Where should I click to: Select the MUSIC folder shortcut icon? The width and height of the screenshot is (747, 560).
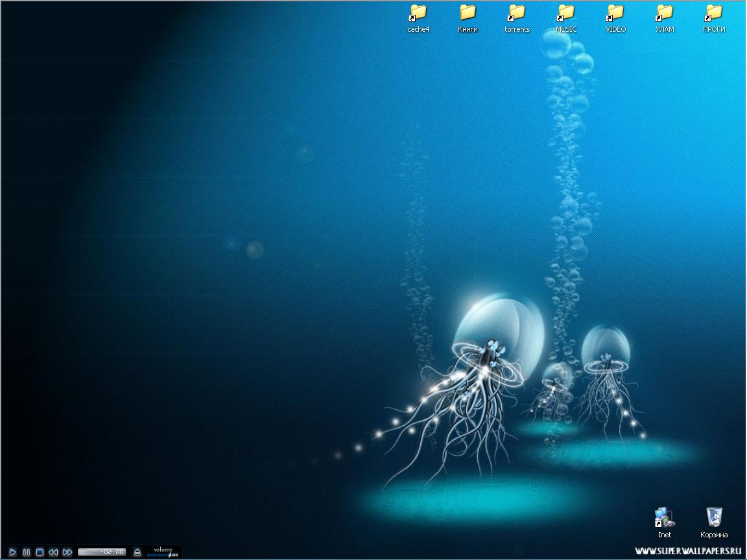pyautogui.click(x=566, y=13)
